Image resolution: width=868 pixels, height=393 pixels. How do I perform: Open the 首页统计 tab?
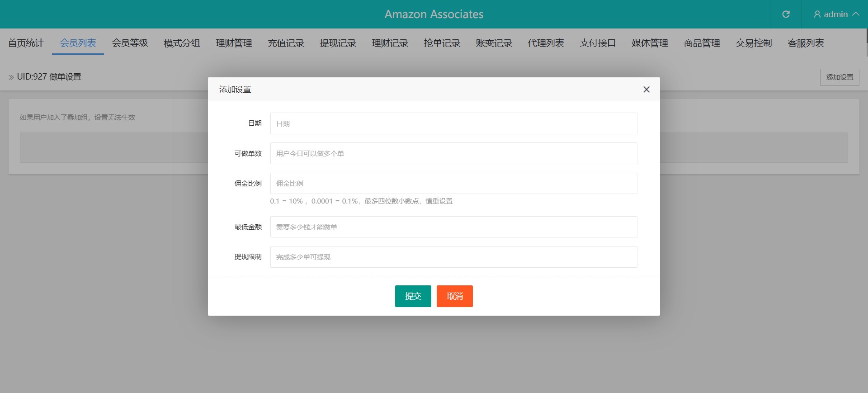[x=26, y=43]
